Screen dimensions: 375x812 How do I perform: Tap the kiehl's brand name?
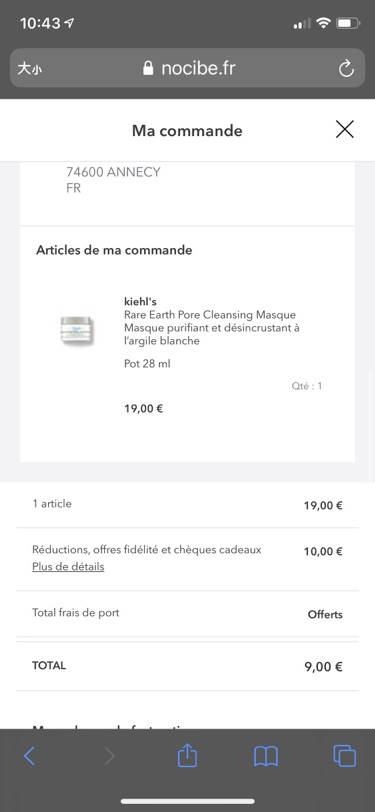(140, 301)
